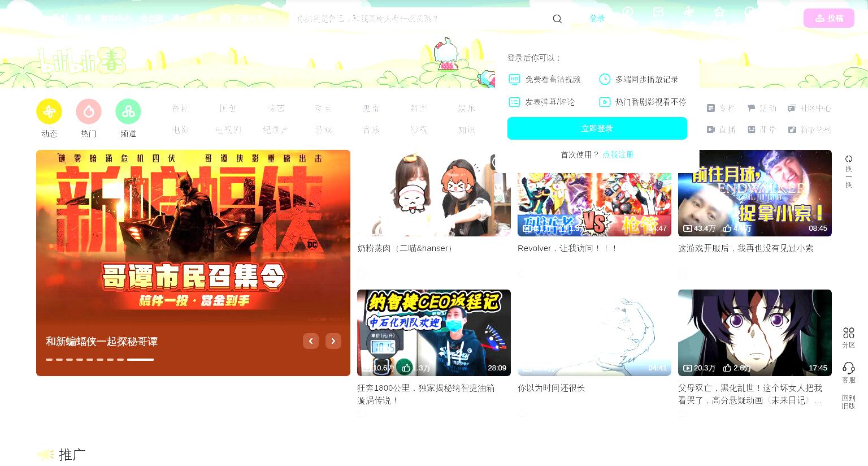Go to previous carousel banner
Screen dimensions: 868x466
click(x=311, y=341)
